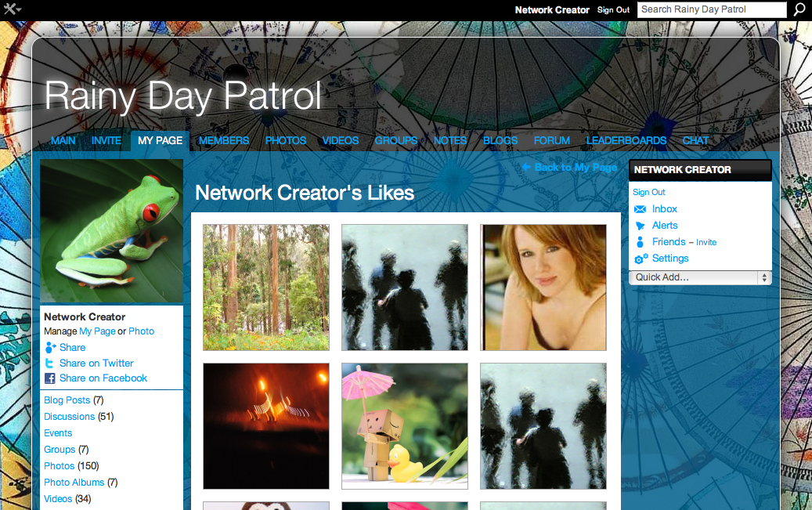
Task: Open the CHAT tab
Action: tap(695, 140)
